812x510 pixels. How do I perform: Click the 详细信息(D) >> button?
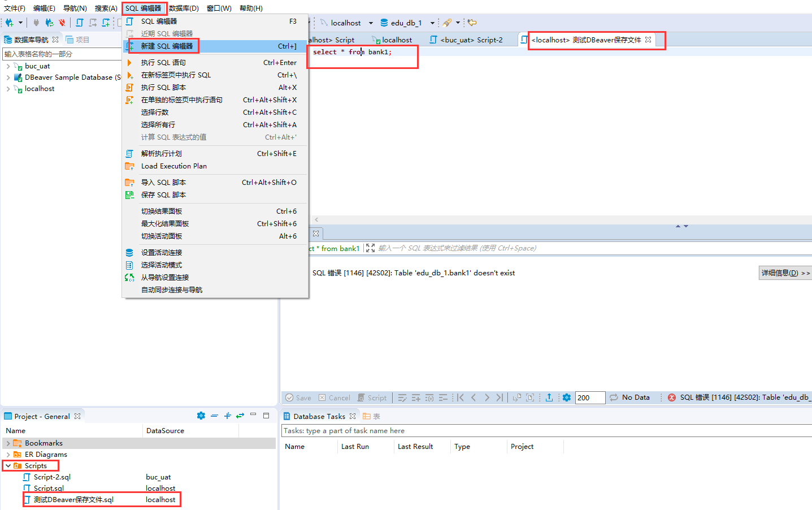(785, 273)
